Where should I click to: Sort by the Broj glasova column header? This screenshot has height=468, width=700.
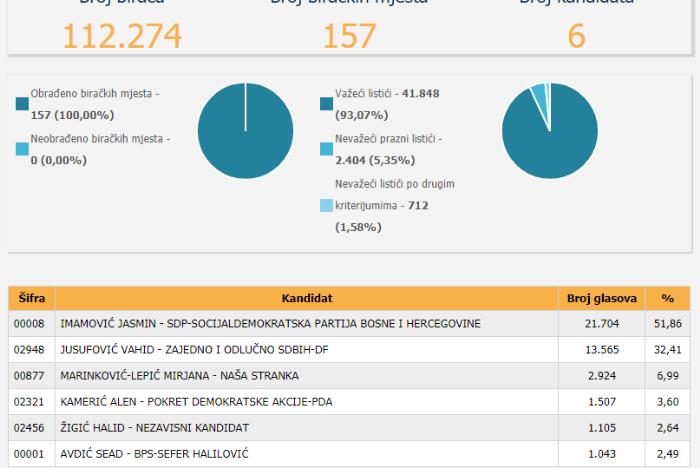click(602, 298)
